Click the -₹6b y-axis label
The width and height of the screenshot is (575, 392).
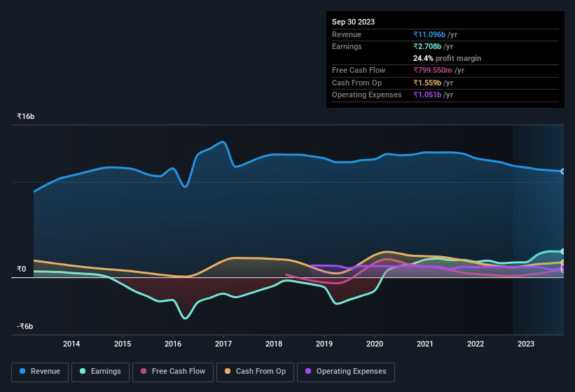[x=25, y=326]
